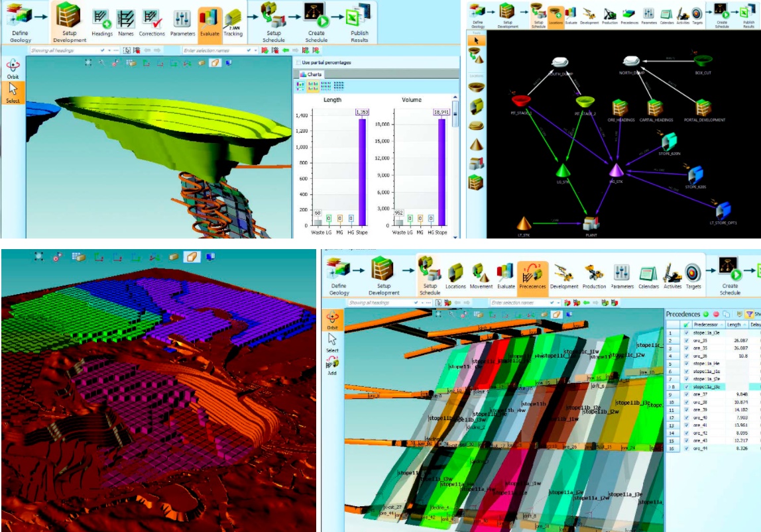This screenshot has width=761, height=532.
Task: Select the Movement step icon
Action: (481, 275)
